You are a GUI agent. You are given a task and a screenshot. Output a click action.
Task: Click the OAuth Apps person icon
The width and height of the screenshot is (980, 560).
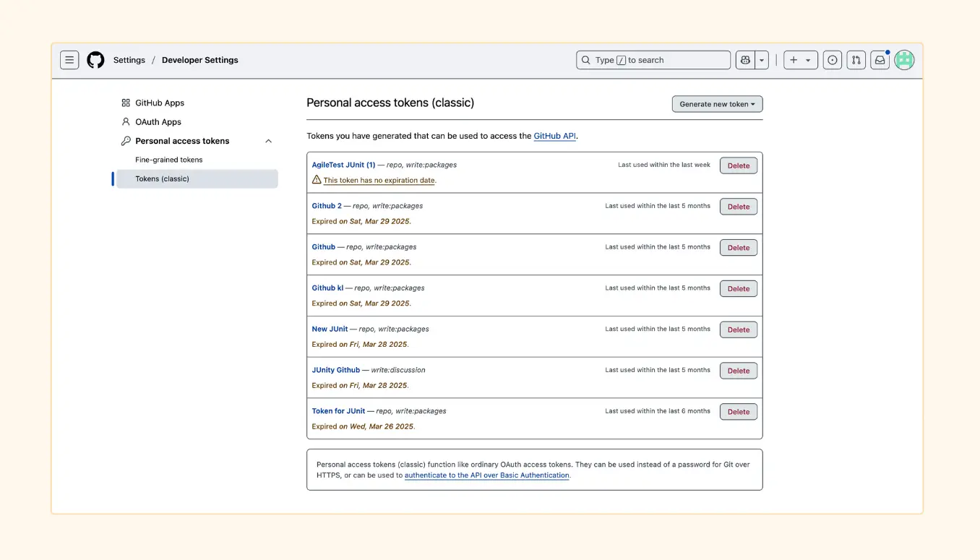[x=126, y=122]
